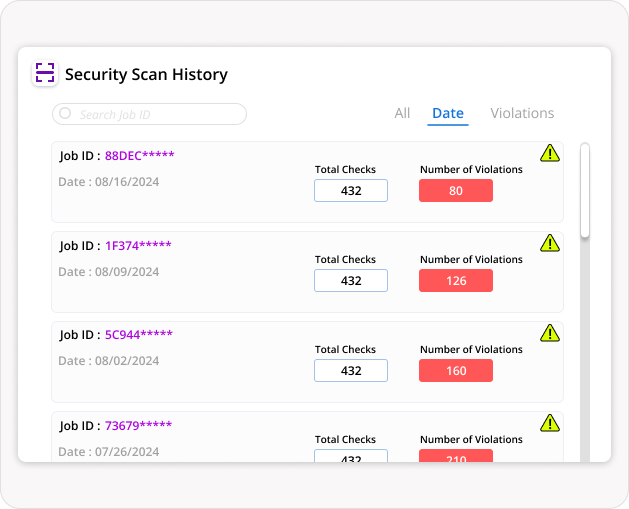629x509 pixels.
Task: Click Total Checks label for job 1F374*****
Action: (345, 260)
